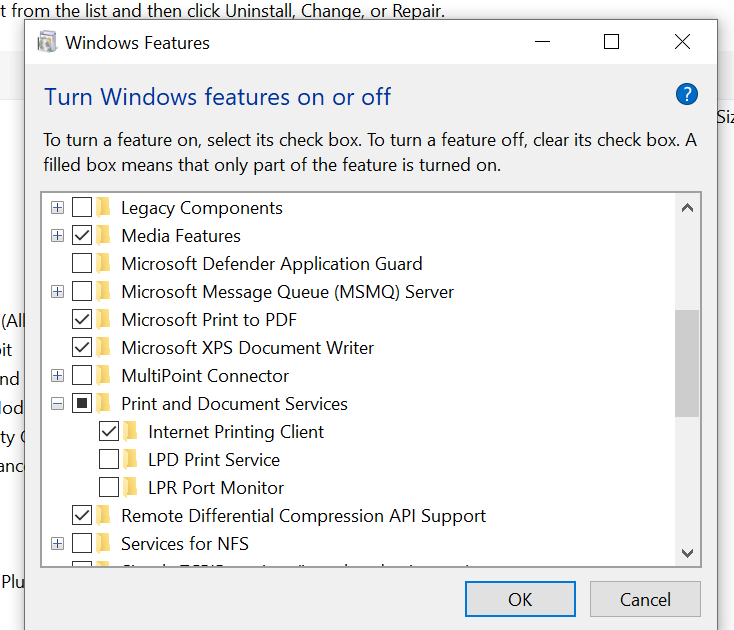
Task: Click the Media Features folder icon
Action: point(103,235)
